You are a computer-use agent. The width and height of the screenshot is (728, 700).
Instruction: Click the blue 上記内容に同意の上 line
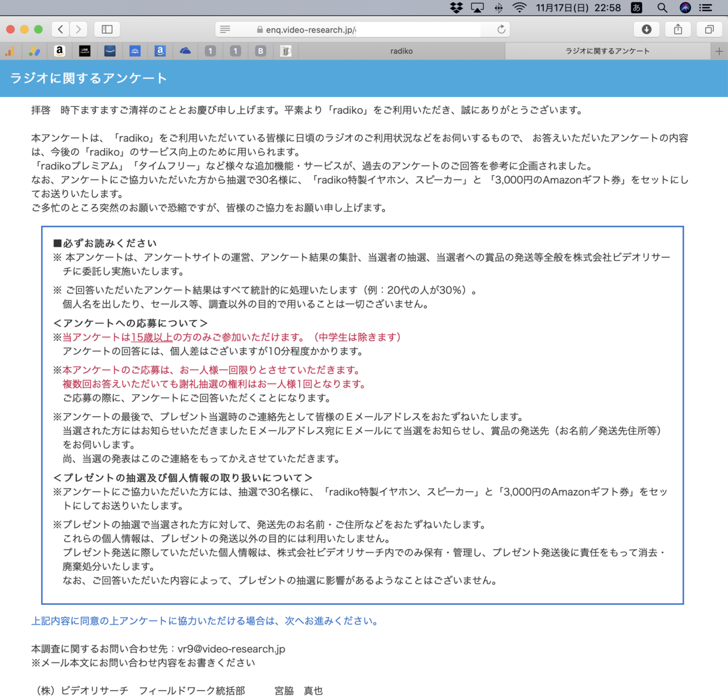click(206, 621)
